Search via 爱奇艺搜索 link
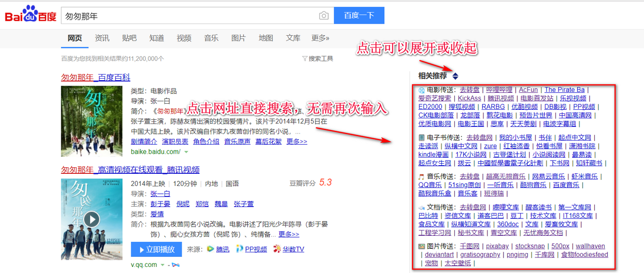This screenshot has height=273, width=644. click(x=435, y=99)
